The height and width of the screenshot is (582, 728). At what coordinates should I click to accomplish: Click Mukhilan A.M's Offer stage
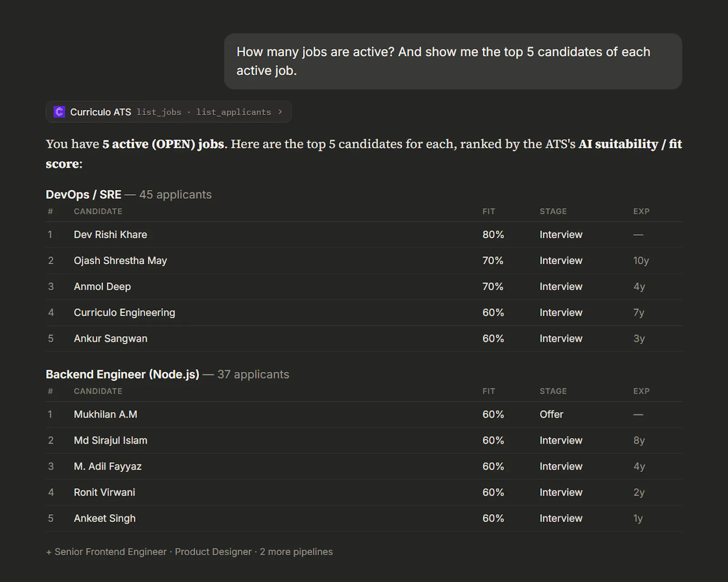551,414
